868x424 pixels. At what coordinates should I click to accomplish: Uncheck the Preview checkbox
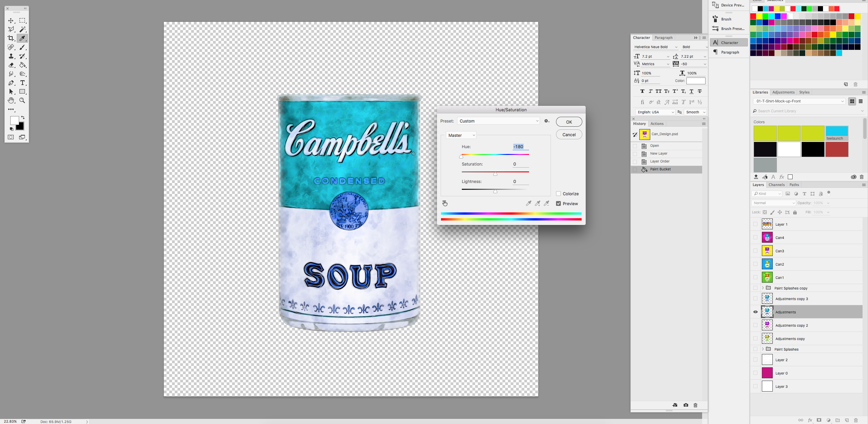(558, 204)
